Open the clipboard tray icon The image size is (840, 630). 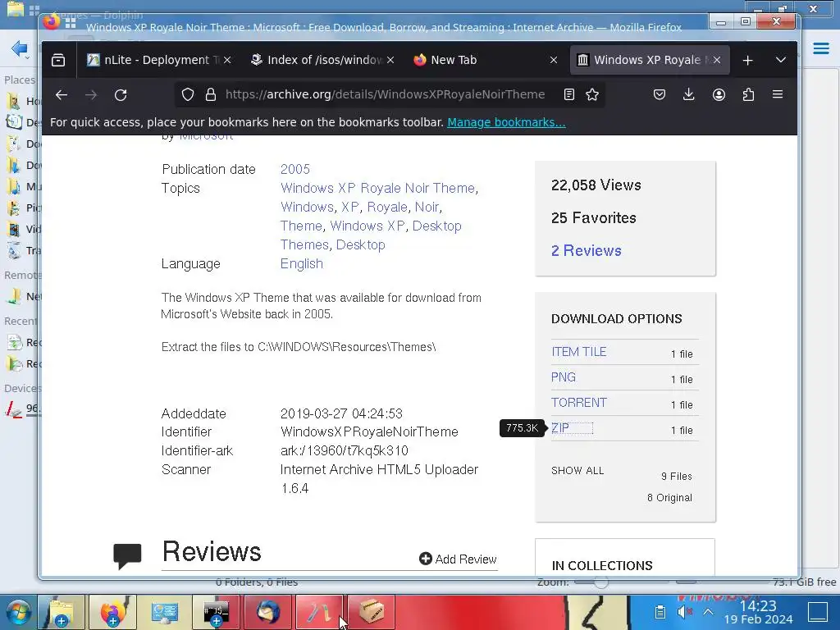(660, 612)
